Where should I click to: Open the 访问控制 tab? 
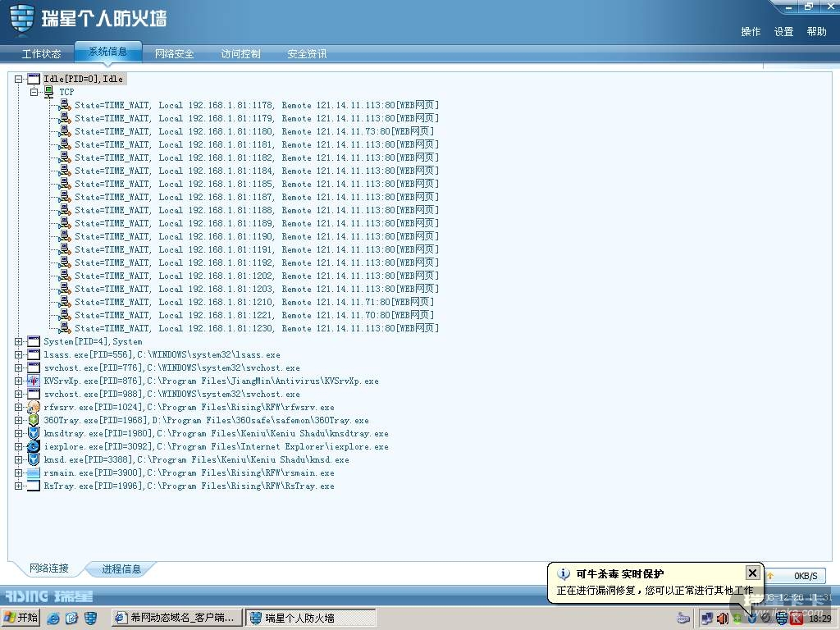[x=240, y=53]
